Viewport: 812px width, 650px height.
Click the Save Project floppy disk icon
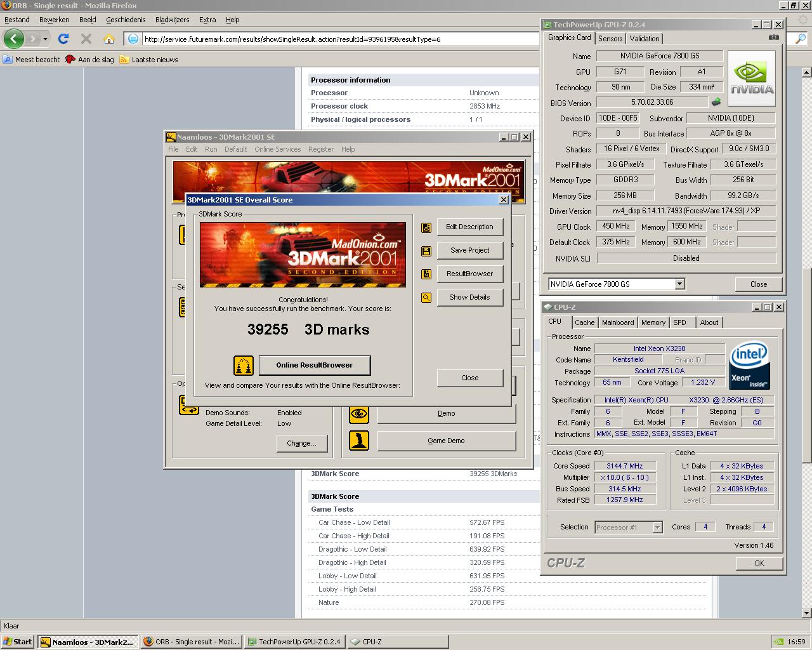point(426,251)
